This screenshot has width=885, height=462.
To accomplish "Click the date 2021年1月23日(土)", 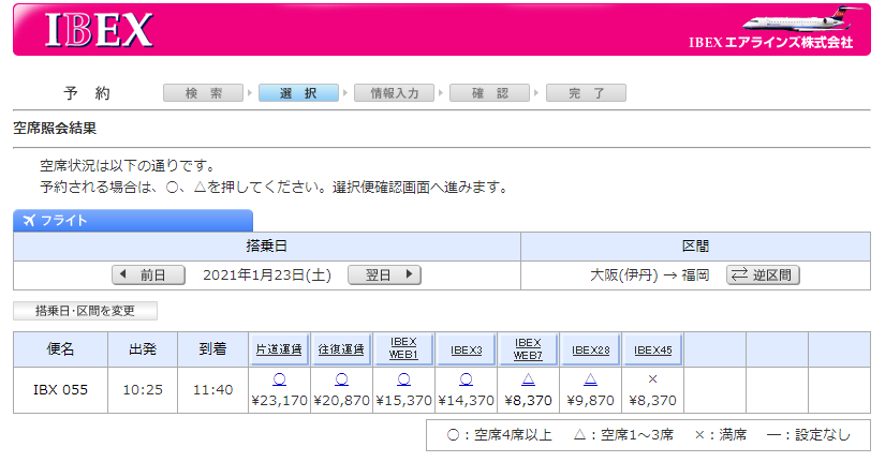I will (267, 275).
